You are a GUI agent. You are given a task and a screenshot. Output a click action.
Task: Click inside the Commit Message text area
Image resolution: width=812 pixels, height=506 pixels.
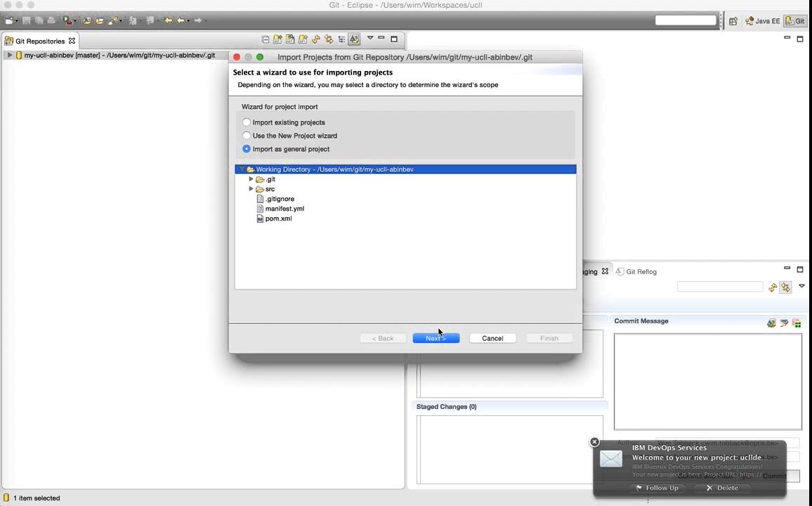pos(708,381)
